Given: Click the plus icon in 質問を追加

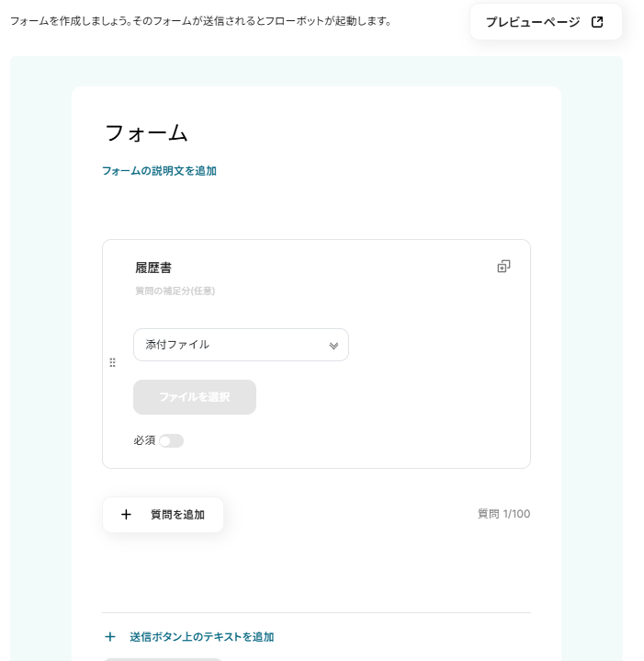Looking at the screenshot, I should pyautogui.click(x=126, y=515).
